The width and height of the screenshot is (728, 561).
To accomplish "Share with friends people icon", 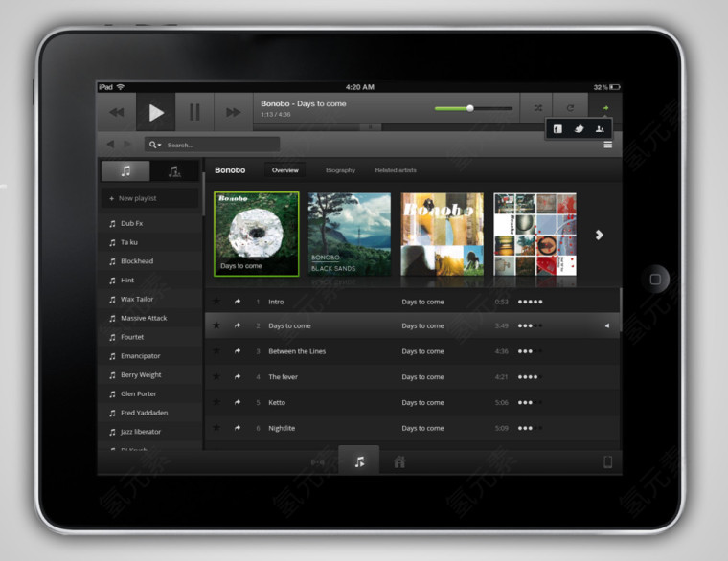I will (600, 129).
